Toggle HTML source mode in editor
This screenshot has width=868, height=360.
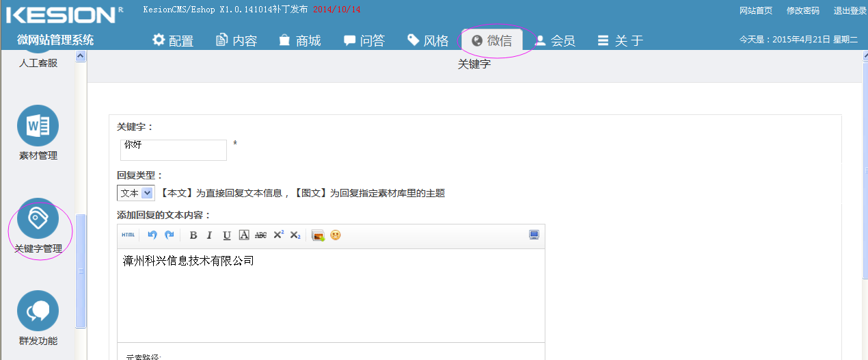pyautogui.click(x=128, y=235)
